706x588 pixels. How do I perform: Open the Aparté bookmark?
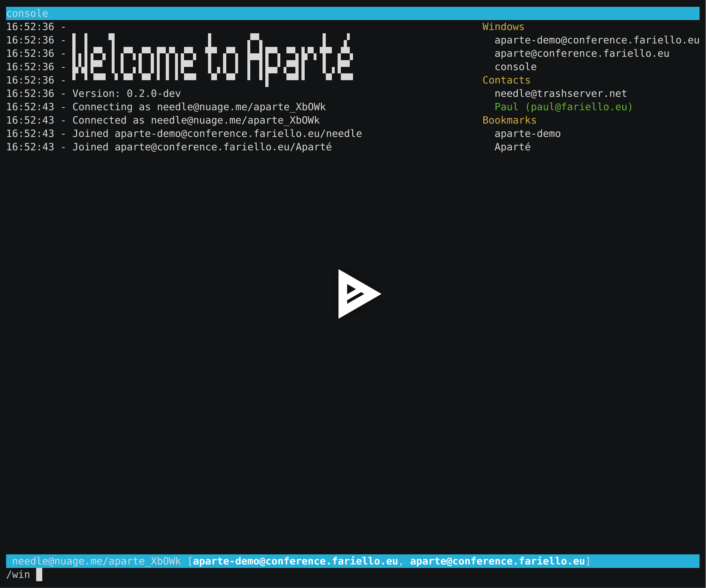coord(512,147)
